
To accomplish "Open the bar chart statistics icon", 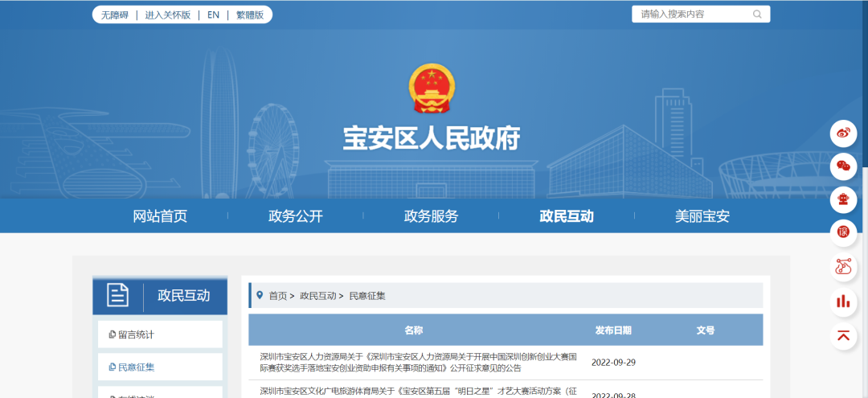I will [843, 302].
